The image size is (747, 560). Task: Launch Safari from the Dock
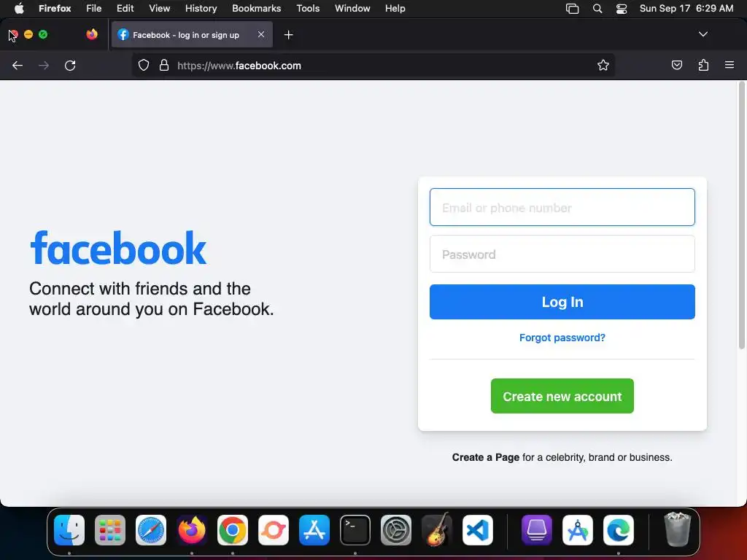151,530
